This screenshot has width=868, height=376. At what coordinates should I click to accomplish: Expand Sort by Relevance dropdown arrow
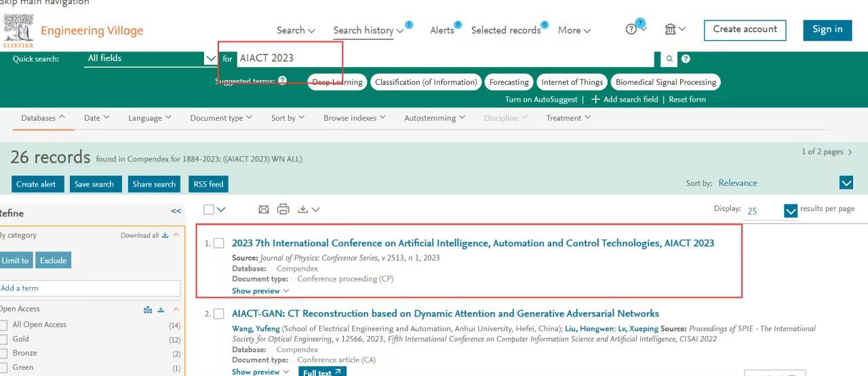pos(846,183)
